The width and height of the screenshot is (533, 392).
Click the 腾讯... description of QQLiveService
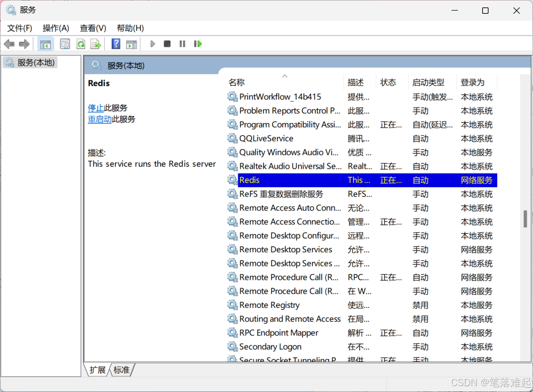click(358, 139)
